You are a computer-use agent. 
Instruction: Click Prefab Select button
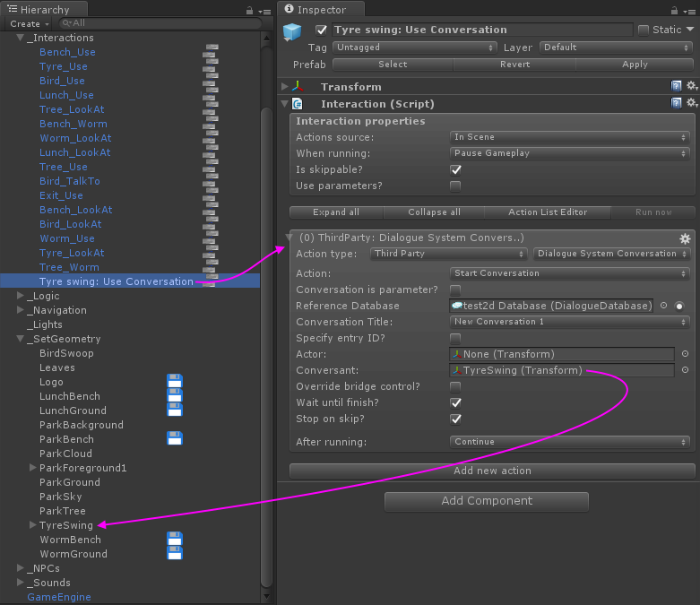393,65
